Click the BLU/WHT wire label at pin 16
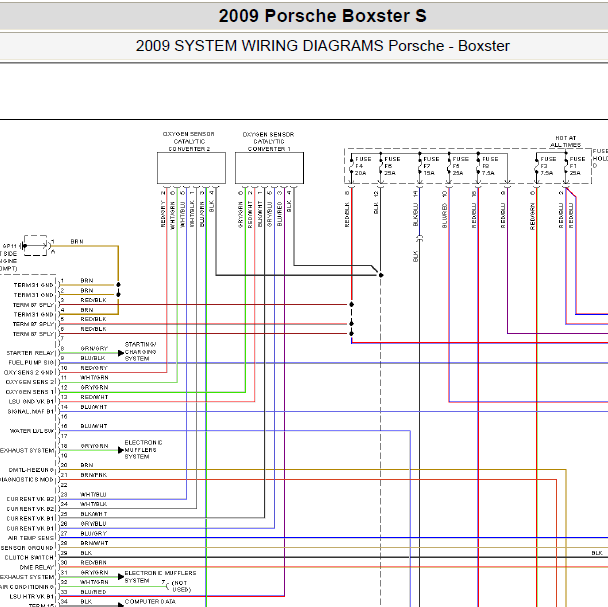 point(94,426)
